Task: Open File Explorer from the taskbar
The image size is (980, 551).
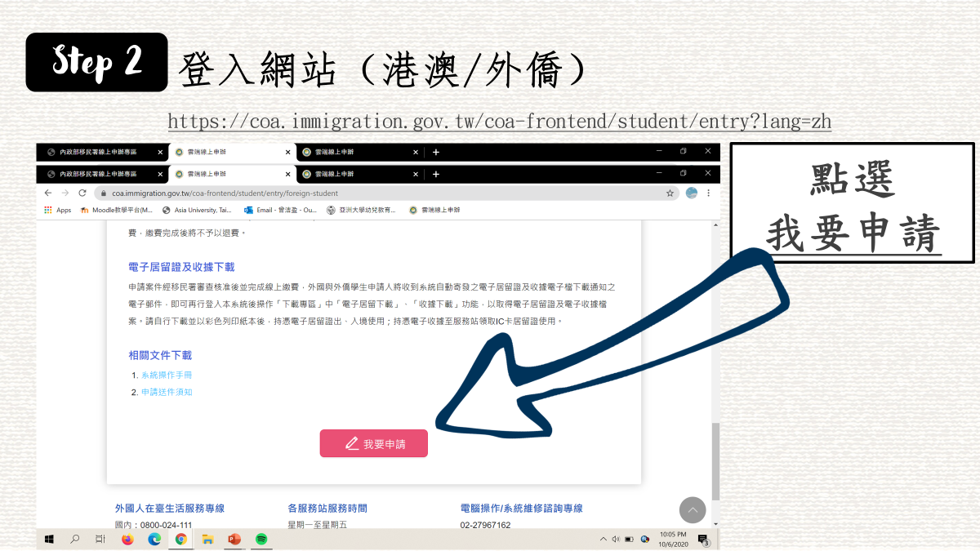Action: pos(208,540)
